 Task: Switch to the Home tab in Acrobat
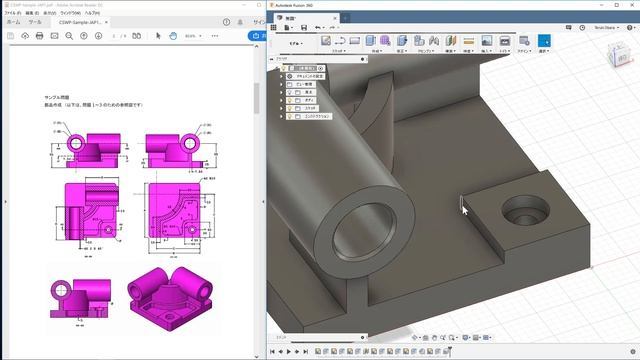(13, 22)
